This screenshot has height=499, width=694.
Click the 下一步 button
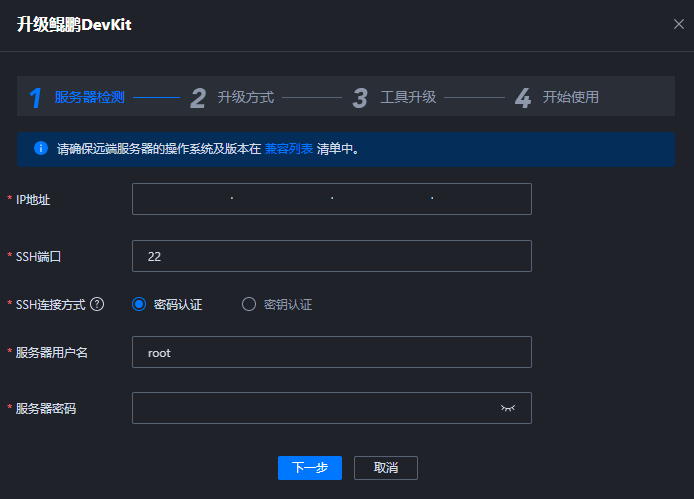point(310,468)
